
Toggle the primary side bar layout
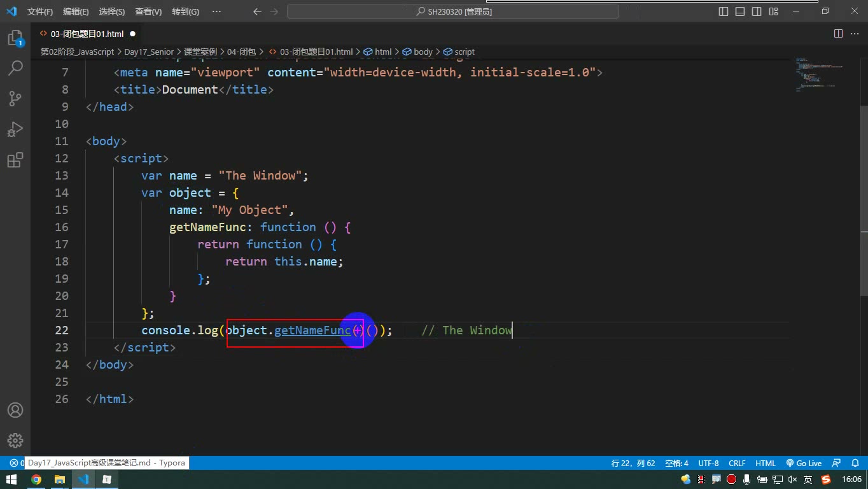pyautogui.click(x=724, y=11)
